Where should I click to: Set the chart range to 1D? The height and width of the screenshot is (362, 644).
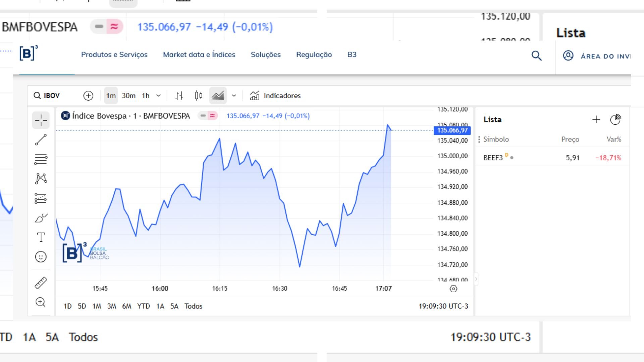pyautogui.click(x=67, y=306)
